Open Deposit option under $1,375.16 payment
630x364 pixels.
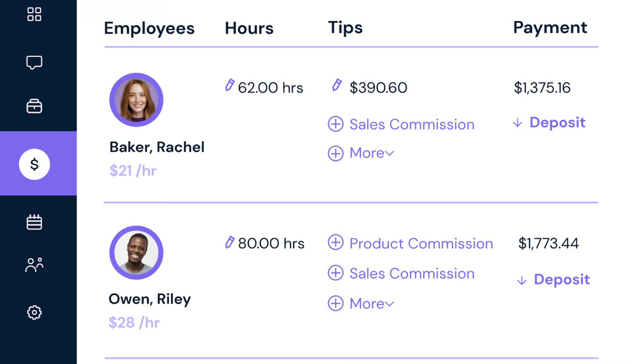(549, 122)
